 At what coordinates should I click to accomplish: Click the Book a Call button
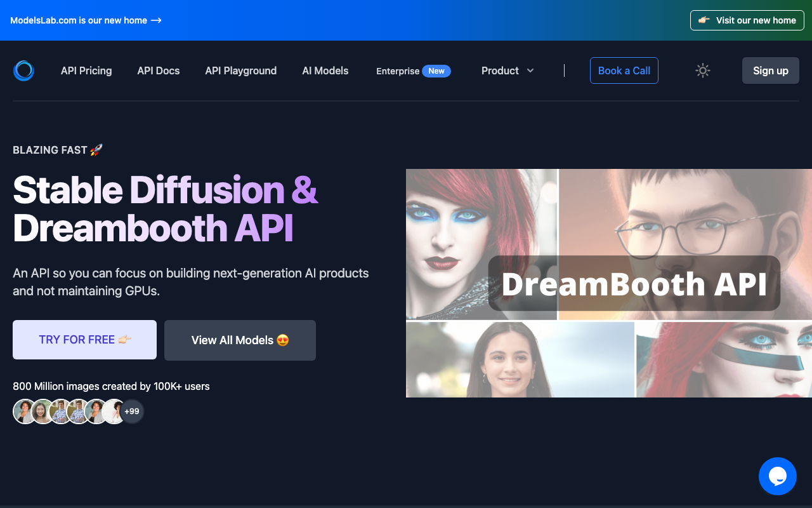(x=624, y=70)
